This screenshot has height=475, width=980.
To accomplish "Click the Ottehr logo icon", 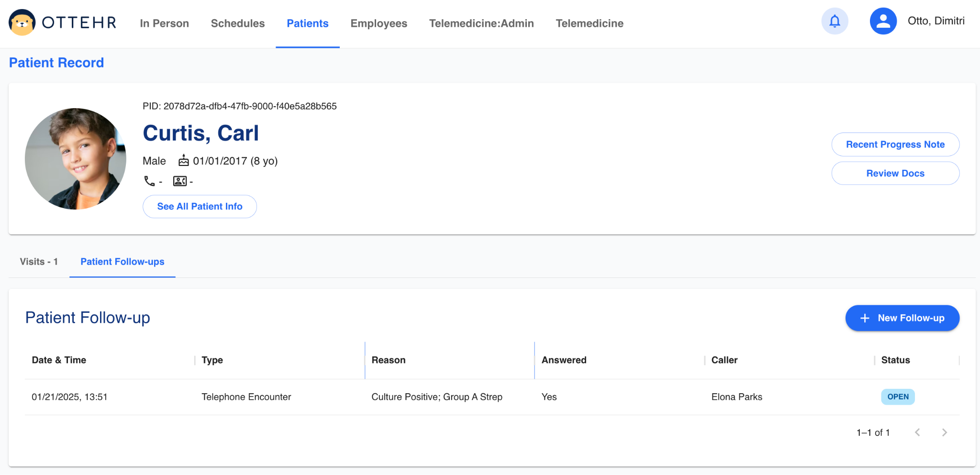I will point(22,22).
